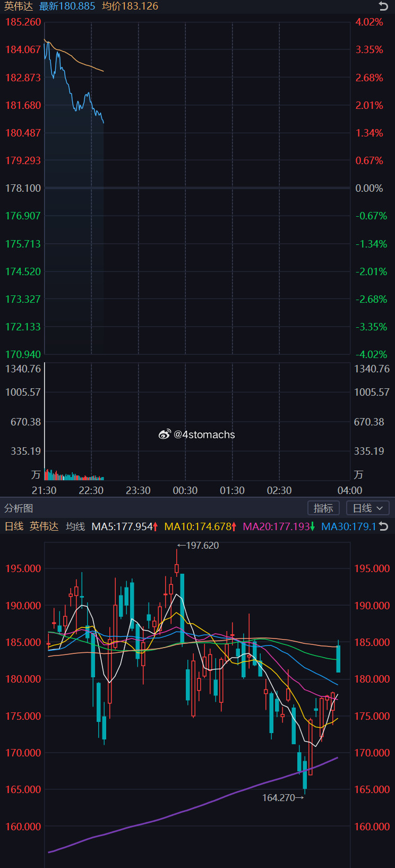Click the 21:30 time axis label
This screenshot has width=395, height=868.
(44, 490)
